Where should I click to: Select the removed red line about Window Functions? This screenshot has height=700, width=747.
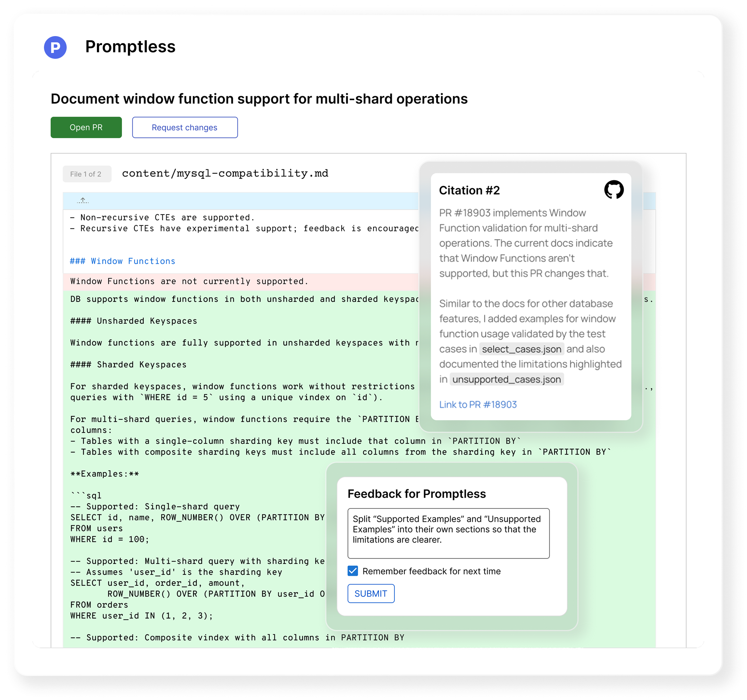click(189, 281)
